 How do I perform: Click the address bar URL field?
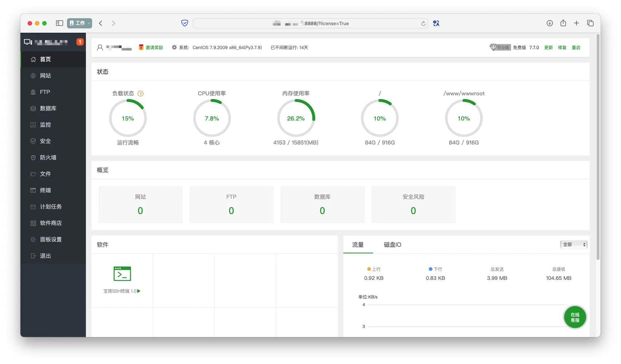click(x=310, y=24)
